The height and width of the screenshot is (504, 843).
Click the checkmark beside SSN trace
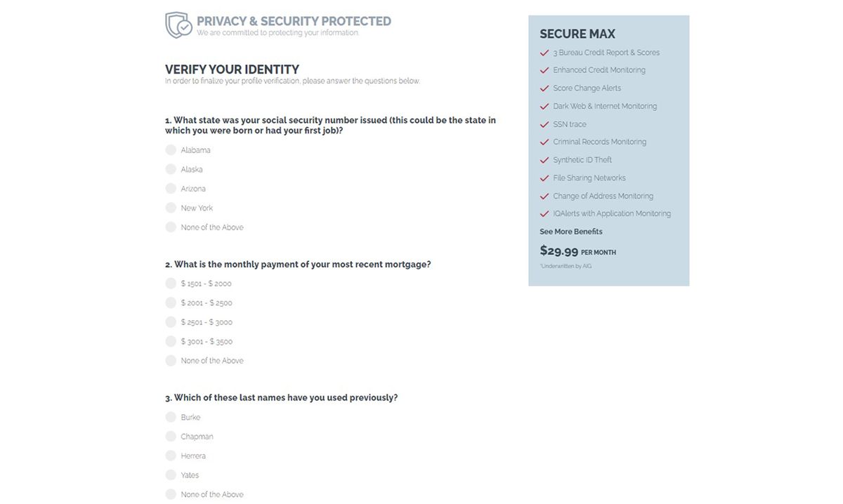(x=544, y=124)
